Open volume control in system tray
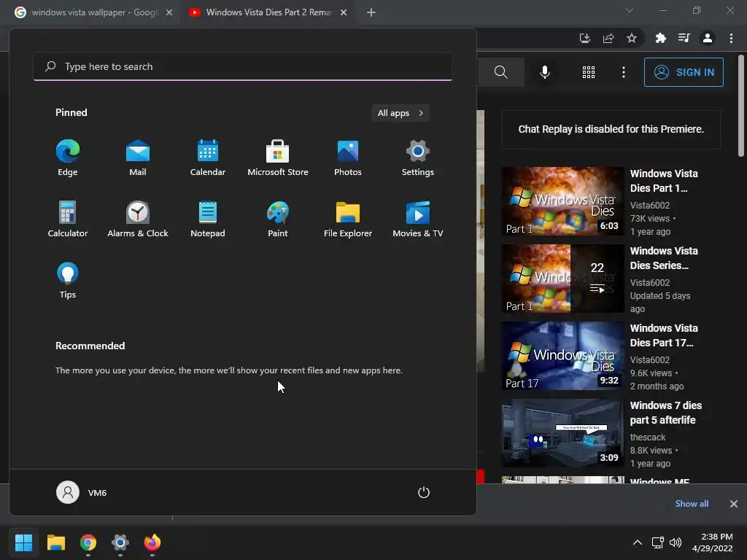Viewport: 747px width, 560px height. coord(675,542)
